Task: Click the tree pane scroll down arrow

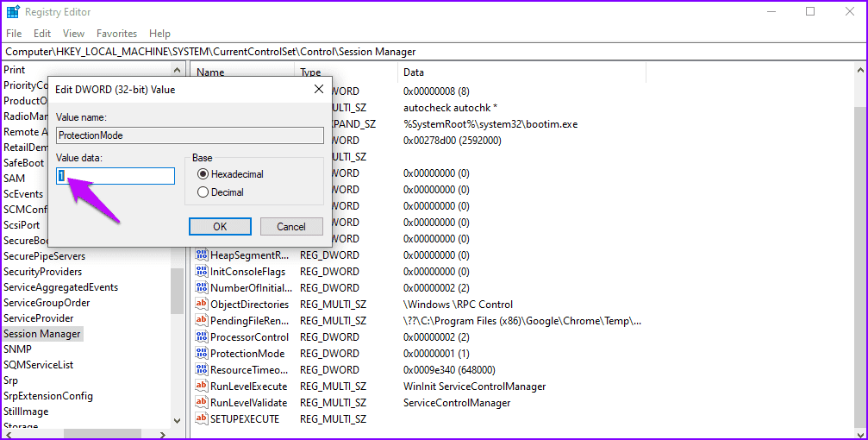Action: click(x=178, y=421)
